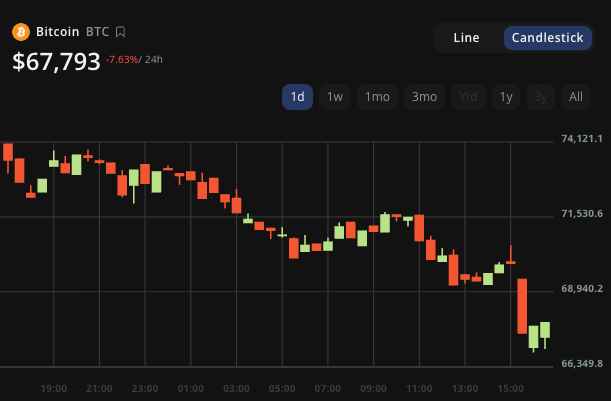Click the orange Bitcoin logo icon
The width and height of the screenshot is (611, 401).
[x=21, y=32]
